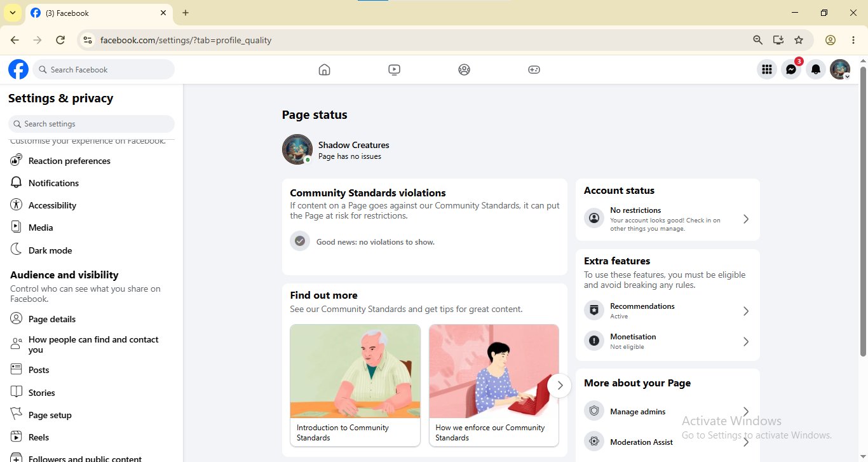868x462 pixels.
Task: Focus the Search settings field
Action: (92, 124)
